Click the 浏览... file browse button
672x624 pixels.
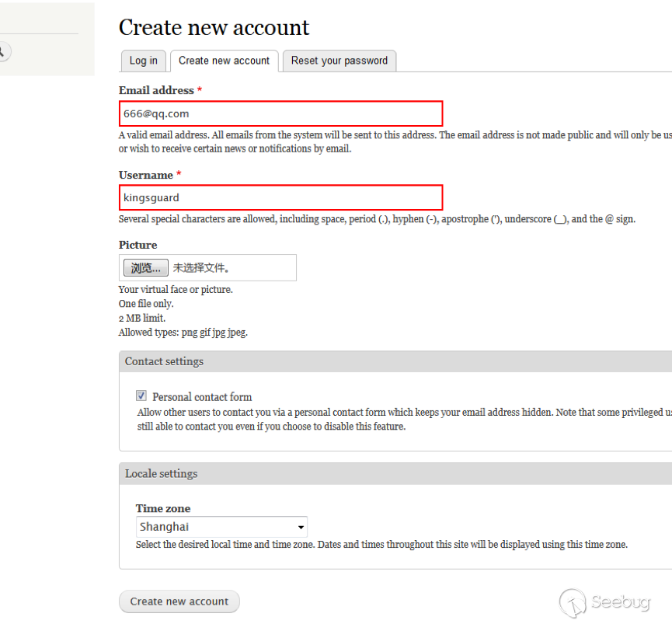[145, 268]
